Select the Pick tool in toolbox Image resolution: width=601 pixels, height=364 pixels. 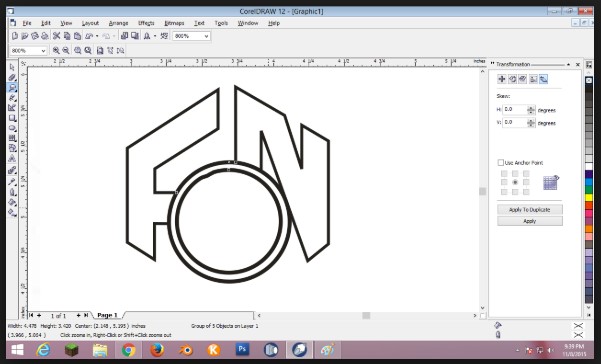tap(12, 67)
